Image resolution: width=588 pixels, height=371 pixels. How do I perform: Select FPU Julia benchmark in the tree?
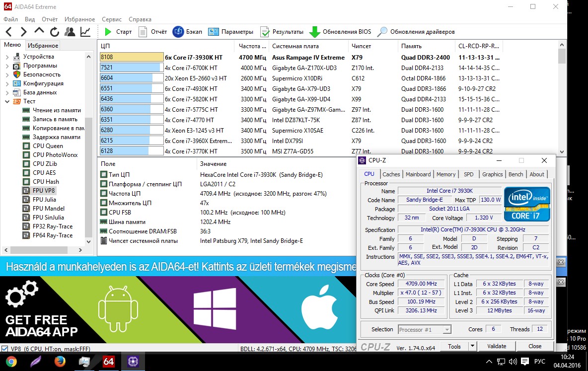(x=44, y=200)
